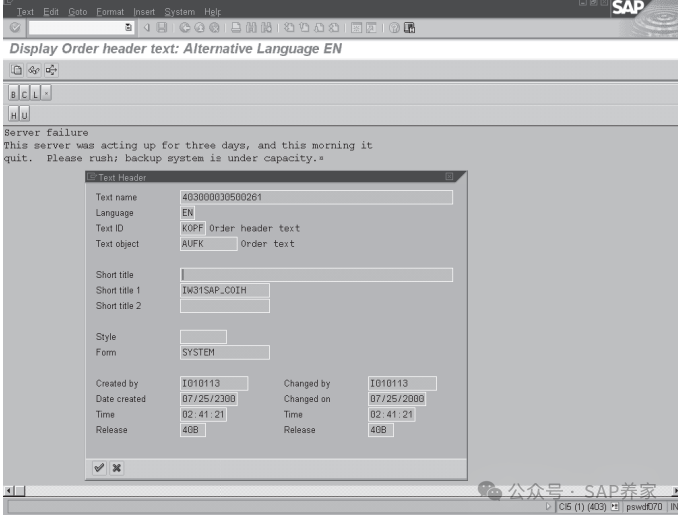The height and width of the screenshot is (518, 678).
Task: Click the Text object field AUFK
Action: click(x=208, y=244)
